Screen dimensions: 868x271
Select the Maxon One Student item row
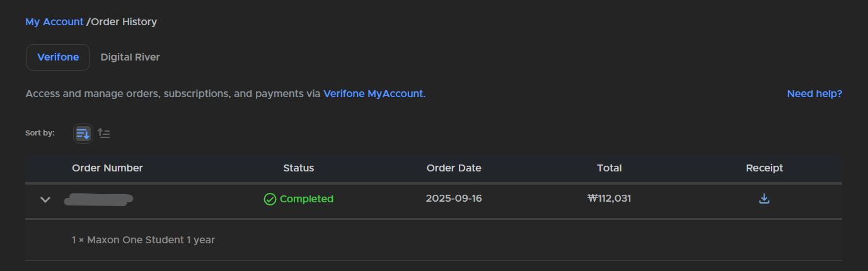(143, 240)
